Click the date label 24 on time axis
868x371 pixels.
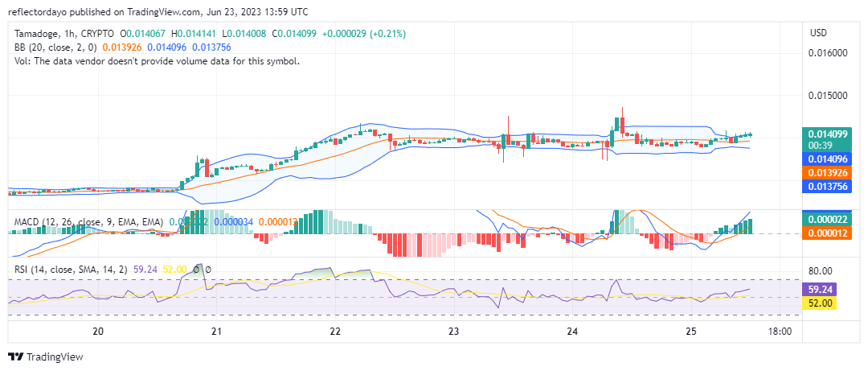tap(572, 332)
